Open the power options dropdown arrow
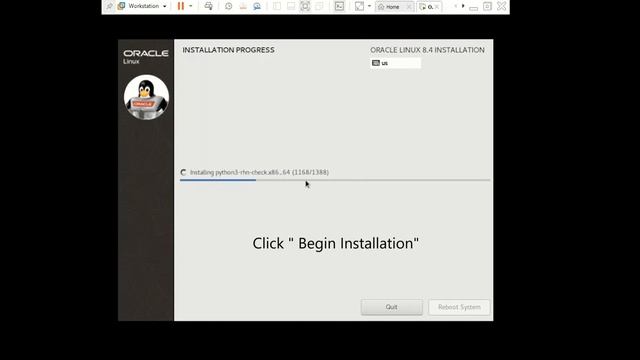 coord(191,6)
